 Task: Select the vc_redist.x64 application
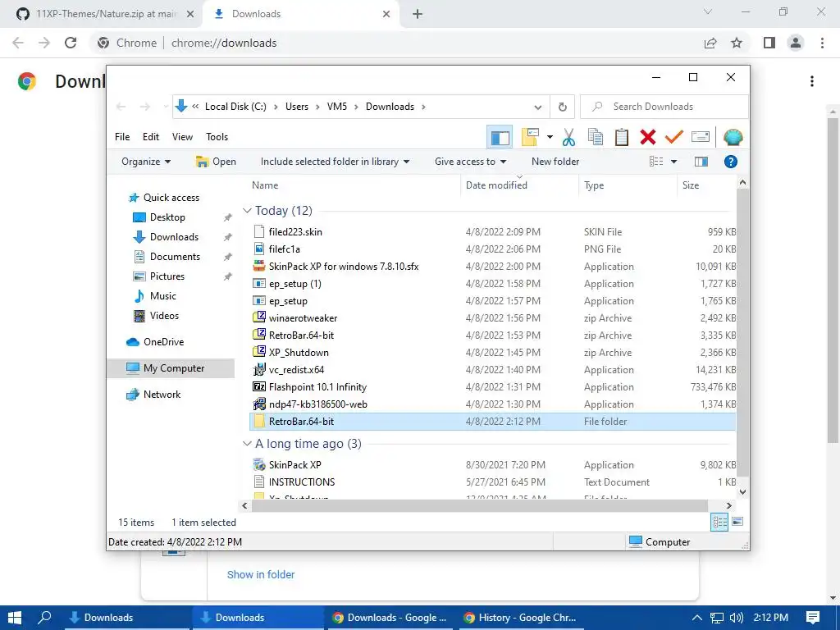[493, 370]
